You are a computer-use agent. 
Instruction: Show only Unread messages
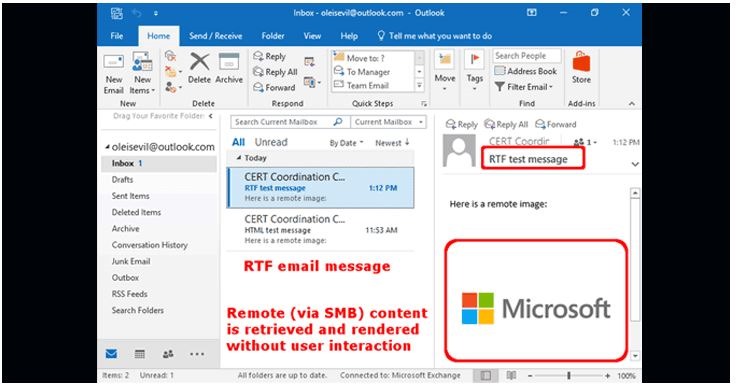pos(271,142)
